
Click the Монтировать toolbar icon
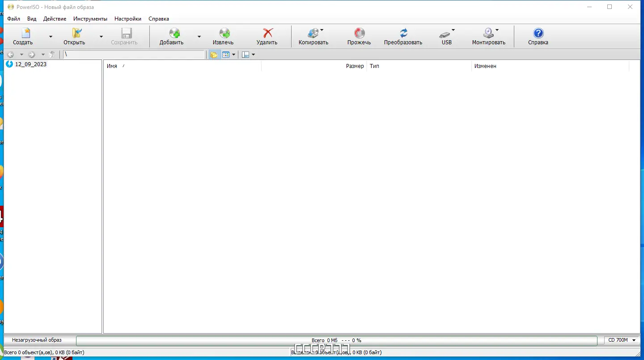tap(488, 33)
